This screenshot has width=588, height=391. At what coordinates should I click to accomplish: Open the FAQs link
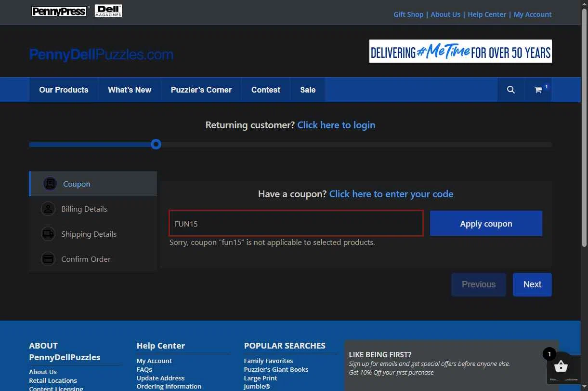(144, 369)
